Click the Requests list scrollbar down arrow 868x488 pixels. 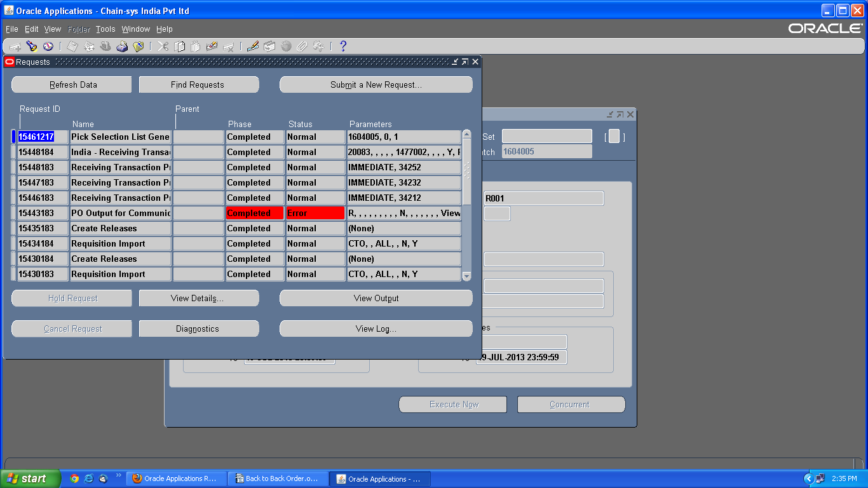(x=467, y=276)
